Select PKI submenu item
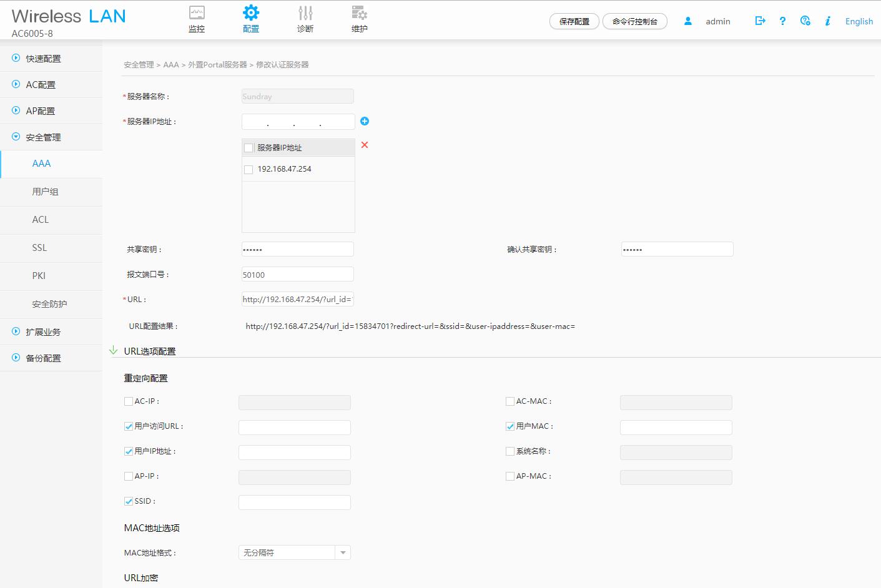The height and width of the screenshot is (588, 881). pyautogui.click(x=51, y=277)
